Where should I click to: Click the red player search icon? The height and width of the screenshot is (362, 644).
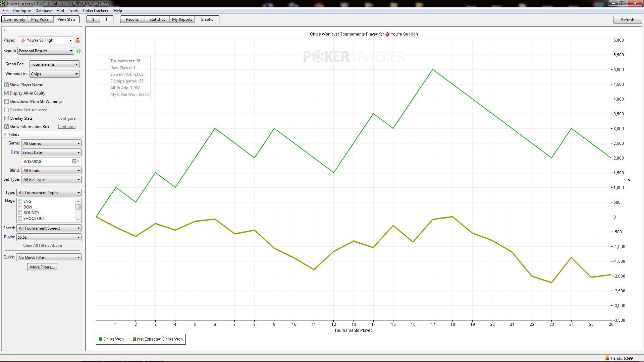pos(78,40)
